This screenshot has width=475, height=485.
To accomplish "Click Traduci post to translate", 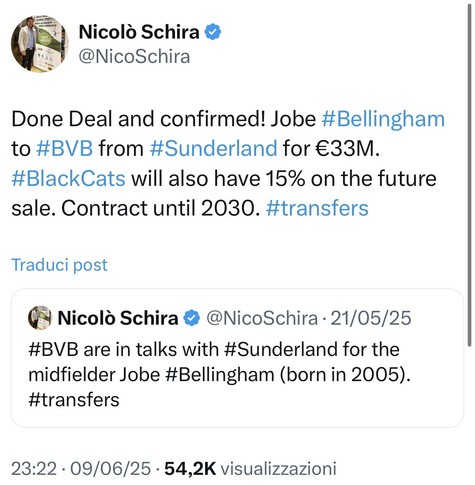I will [x=59, y=265].
